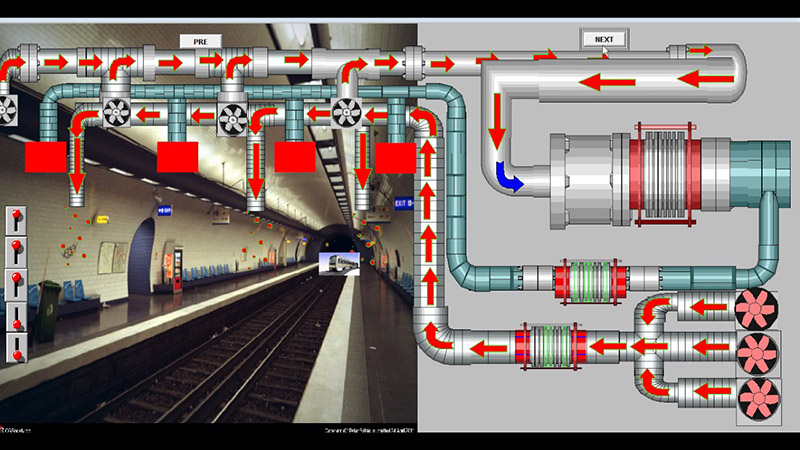
Task: Click the rightmost gray duct fan above platform
Action: [347, 111]
